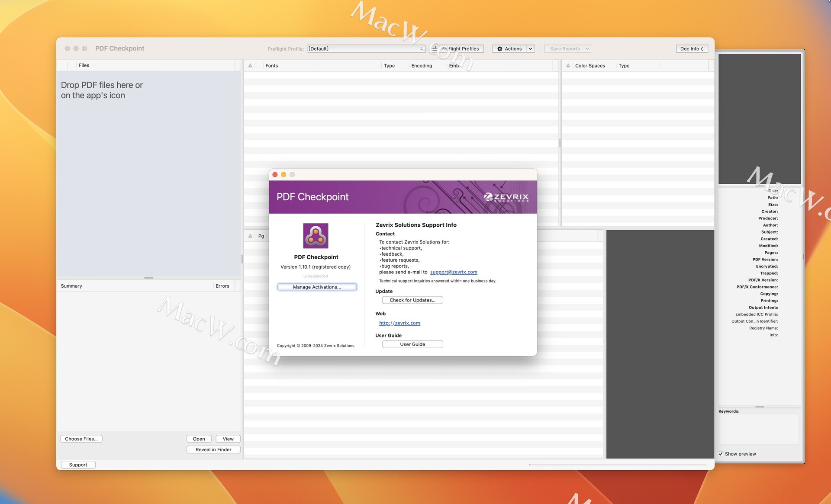Click the Zevrix Solutions Support Info heading
Viewport: 831px width, 504px height.
[x=416, y=225]
